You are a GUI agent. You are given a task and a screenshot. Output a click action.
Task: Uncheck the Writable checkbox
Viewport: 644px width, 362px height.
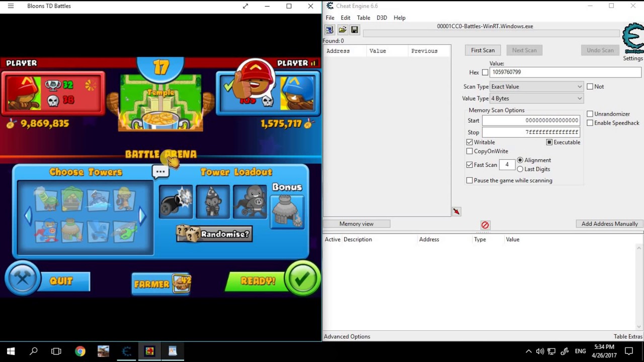pyautogui.click(x=469, y=142)
